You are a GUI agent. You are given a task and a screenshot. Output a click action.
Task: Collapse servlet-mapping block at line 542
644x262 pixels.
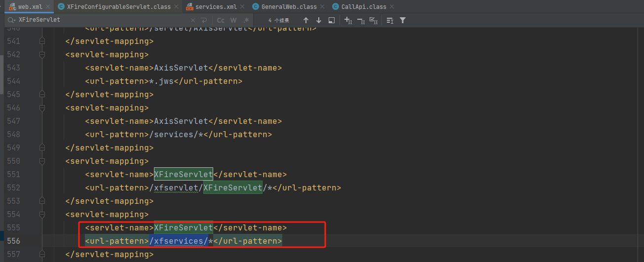[x=42, y=55]
